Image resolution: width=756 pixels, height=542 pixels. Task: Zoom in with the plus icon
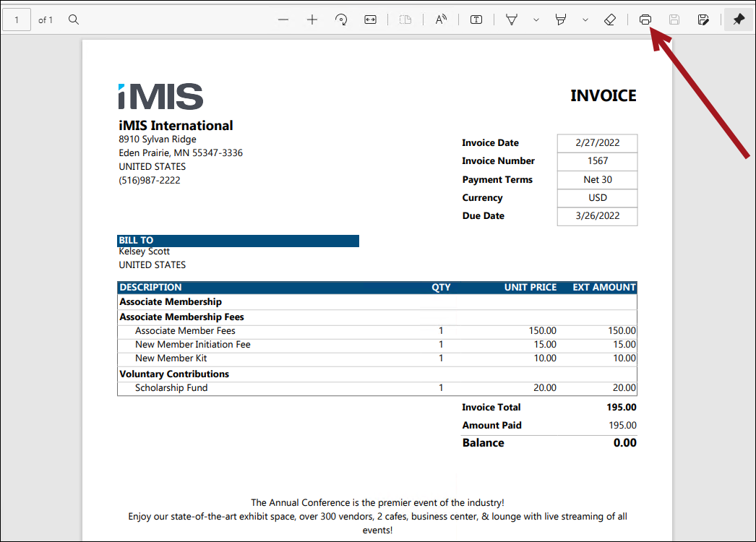312,20
